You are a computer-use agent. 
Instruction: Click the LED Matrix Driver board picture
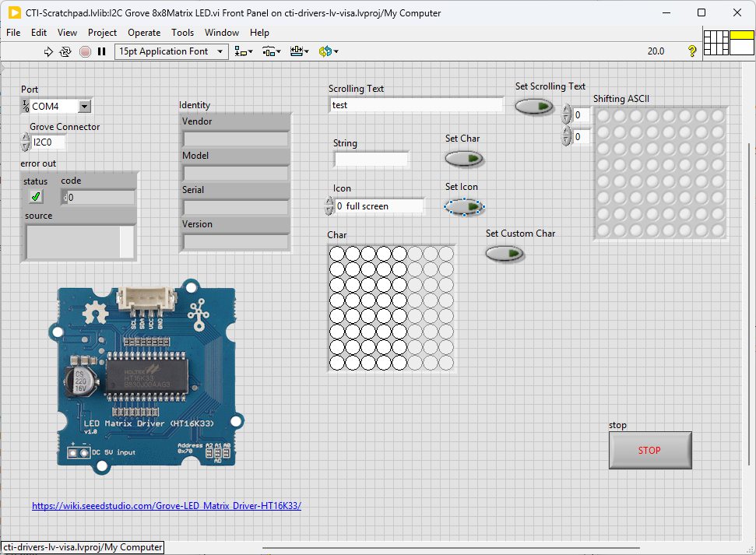tap(146, 377)
